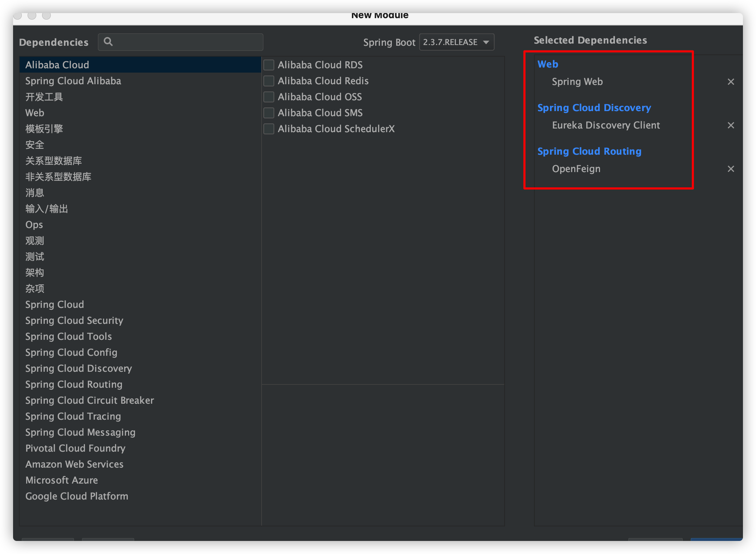The height and width of the screenshot is (554, 756).
Task: Open Spring Cloud Config category
Action: tap(140, 353)
